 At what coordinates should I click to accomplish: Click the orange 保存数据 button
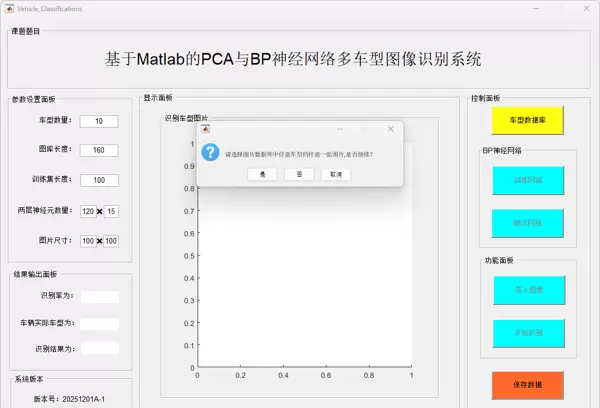point(528,385)
